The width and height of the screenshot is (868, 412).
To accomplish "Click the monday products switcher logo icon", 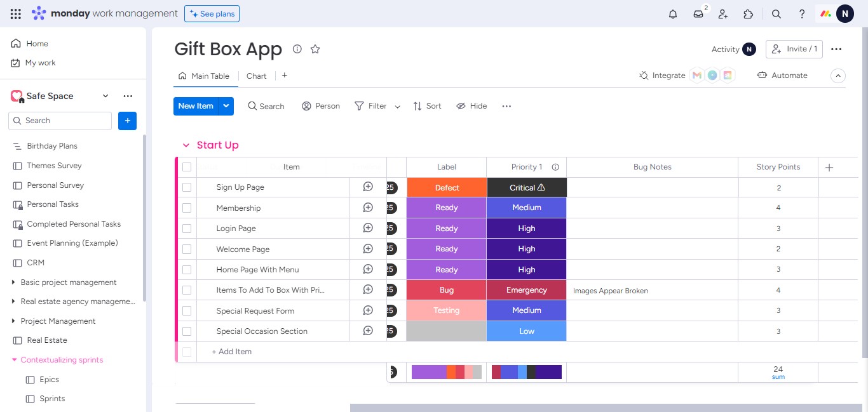I will [825, 14].
